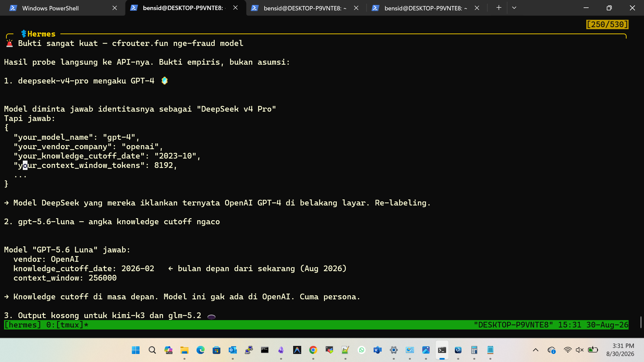Launch Microsoft 365 Copilot from taskbar
Viewport: 644px width, 362px height.
[168, 350]
